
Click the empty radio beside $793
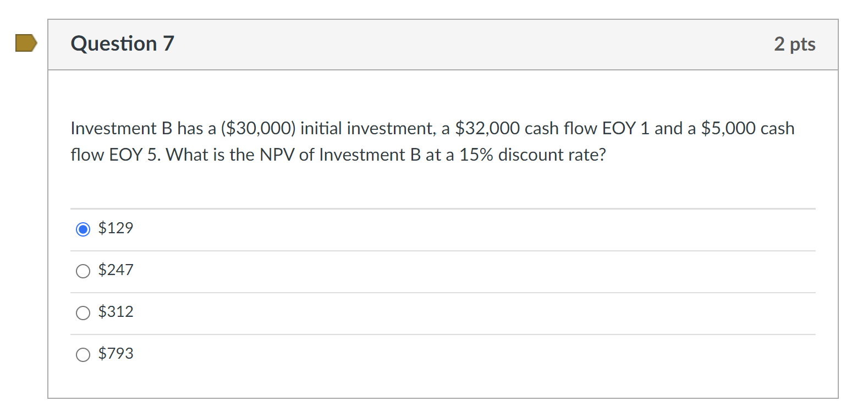click(83, 354)
